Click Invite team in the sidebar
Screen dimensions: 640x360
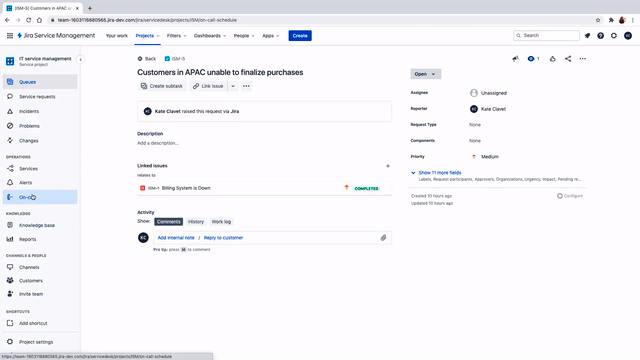tap(40, 294)
